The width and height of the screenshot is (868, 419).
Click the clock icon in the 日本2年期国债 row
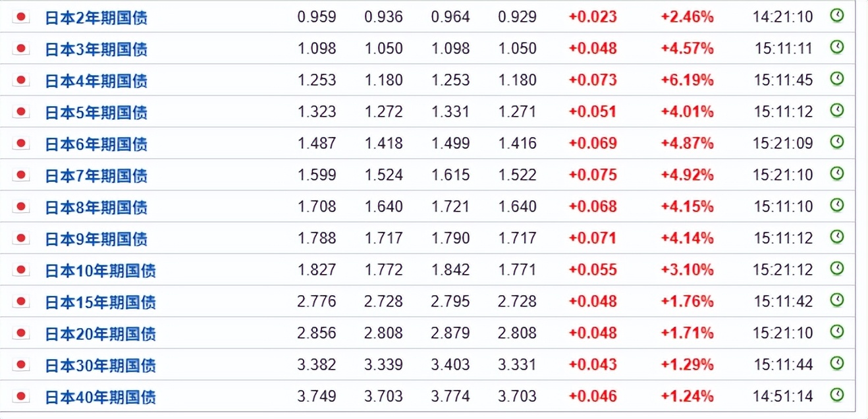[x=836, y=15]
